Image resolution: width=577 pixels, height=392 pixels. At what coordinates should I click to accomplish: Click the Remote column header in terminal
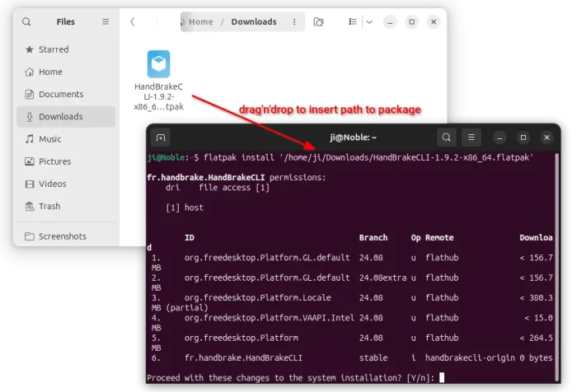(x=439, y=238)
